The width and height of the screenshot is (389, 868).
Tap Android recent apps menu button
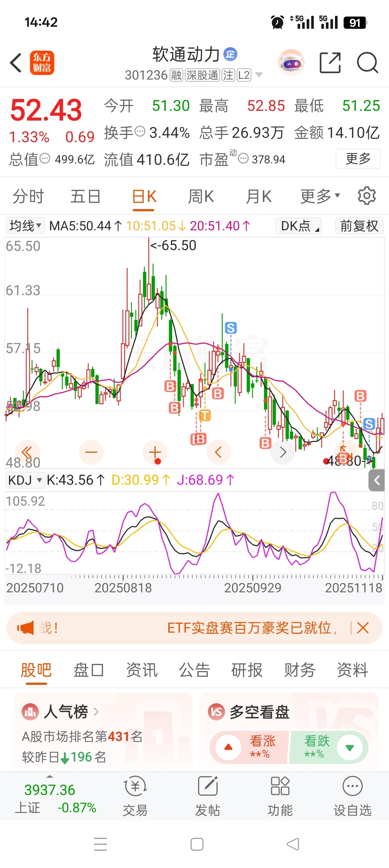click(x=100, y=844)
